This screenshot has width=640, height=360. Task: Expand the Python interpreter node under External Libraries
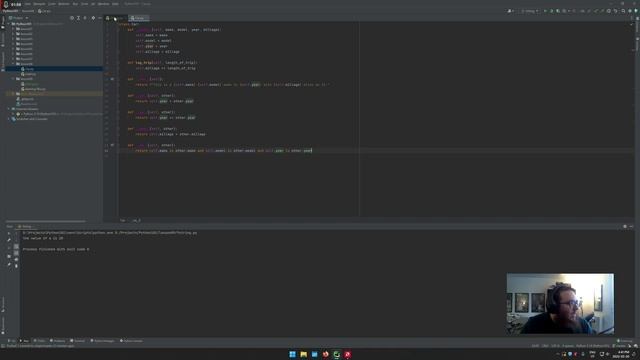pos(13,114)
